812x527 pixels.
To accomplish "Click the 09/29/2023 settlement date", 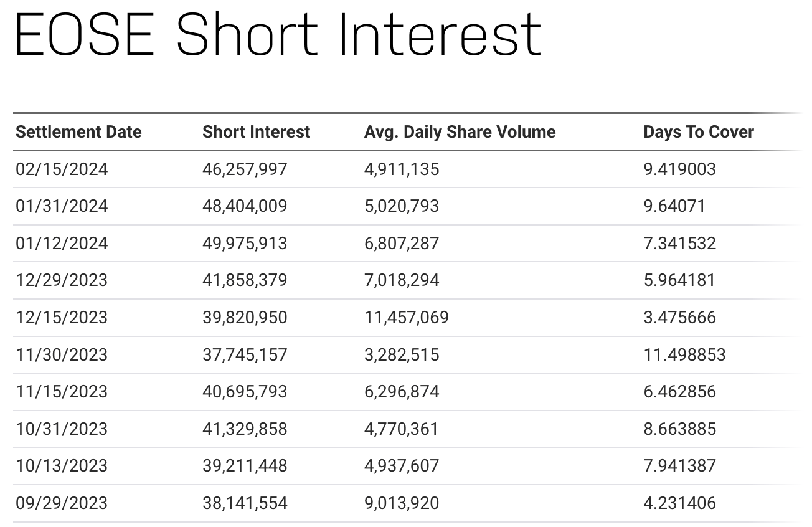I will pyautogui.click(x=62, y=503).
